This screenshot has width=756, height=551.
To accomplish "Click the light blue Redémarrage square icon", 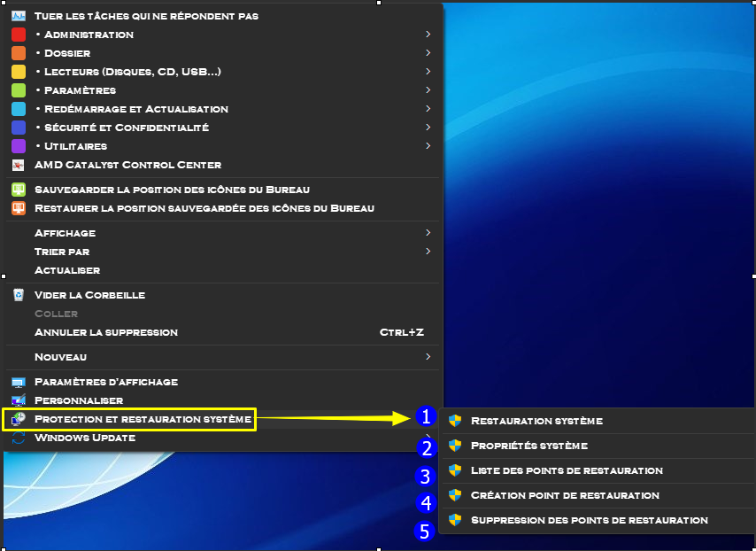I will [x=19, y=109].
